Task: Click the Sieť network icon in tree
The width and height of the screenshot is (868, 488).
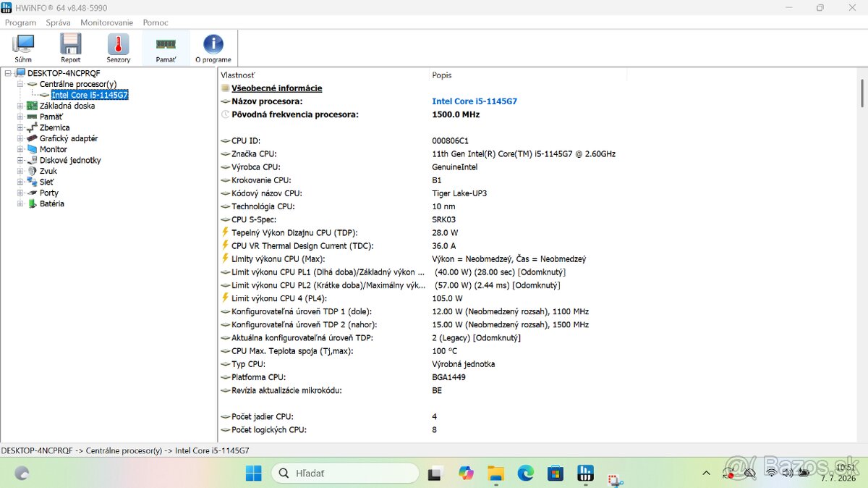Action: [x=33, y=182]
